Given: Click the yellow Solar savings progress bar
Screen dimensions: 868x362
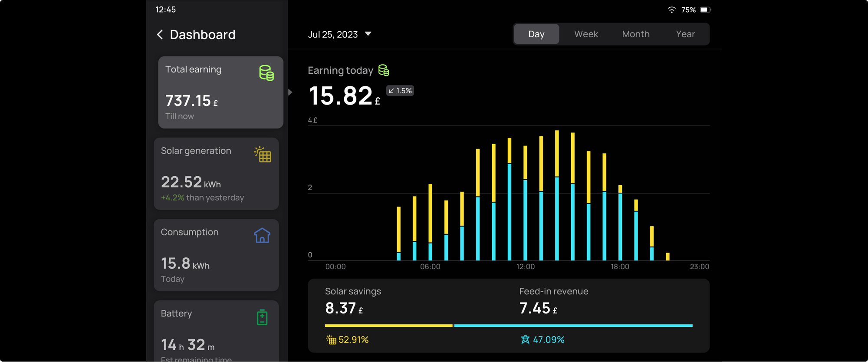Looking at the screenshot, I should coord(388,325).
